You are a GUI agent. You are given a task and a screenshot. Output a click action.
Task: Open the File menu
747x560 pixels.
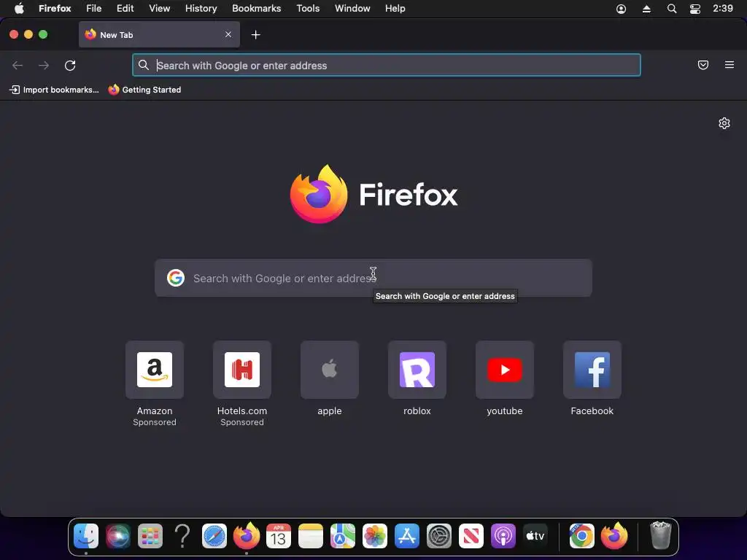tap(94, 9)
